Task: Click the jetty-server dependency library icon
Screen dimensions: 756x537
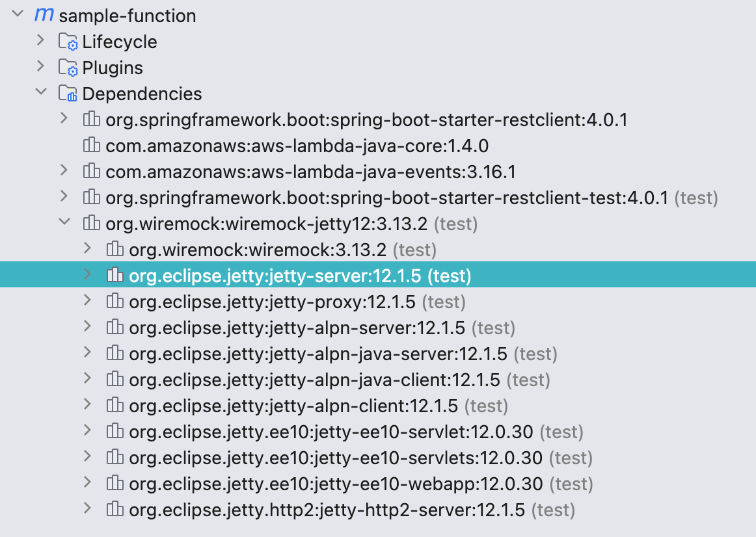Action: pyautogui.click(x=115, y=276)
